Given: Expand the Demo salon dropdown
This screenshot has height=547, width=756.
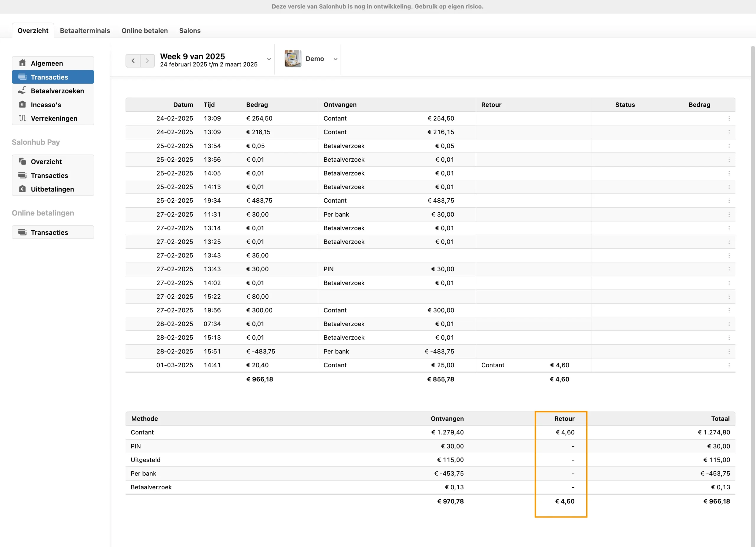Looking at the screenshot, I should point(335,59).
